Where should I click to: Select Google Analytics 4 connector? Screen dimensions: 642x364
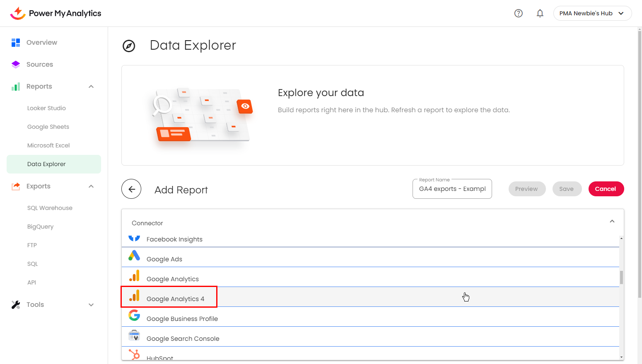click(x=175, y=299)
